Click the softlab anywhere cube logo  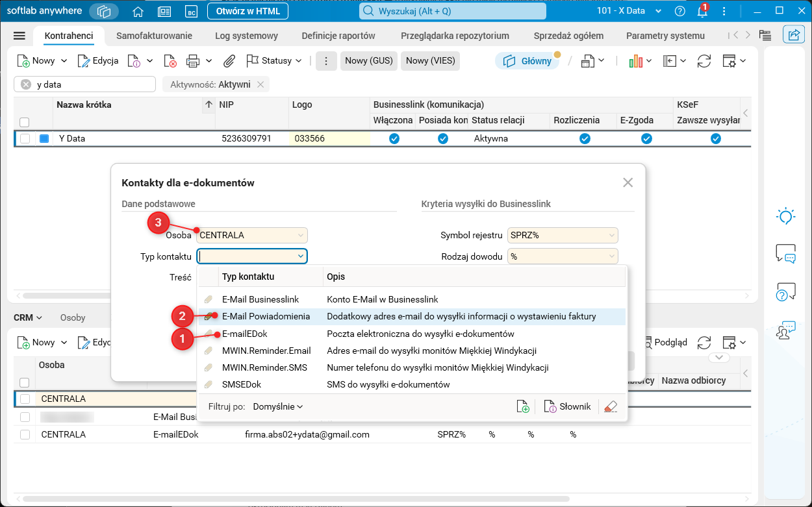(x=105, y=11)
